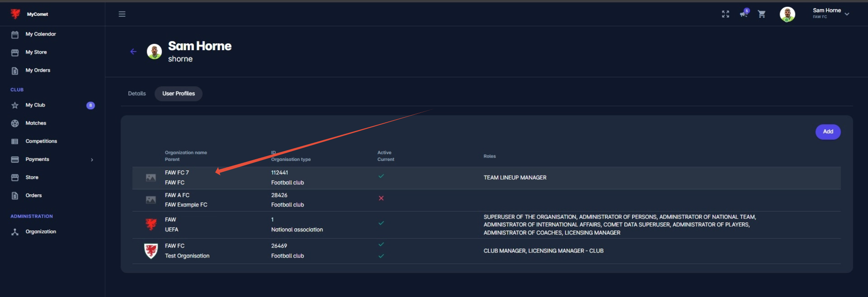The height and width of the screenshot is (297, 868).
Task: Click FAW A FC placeholder image
Action: coord(151,200)
